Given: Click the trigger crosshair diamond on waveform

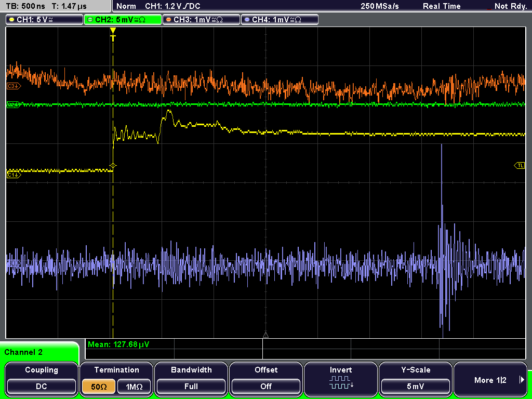Looking at the screenshot, I should tap(113, 166).
